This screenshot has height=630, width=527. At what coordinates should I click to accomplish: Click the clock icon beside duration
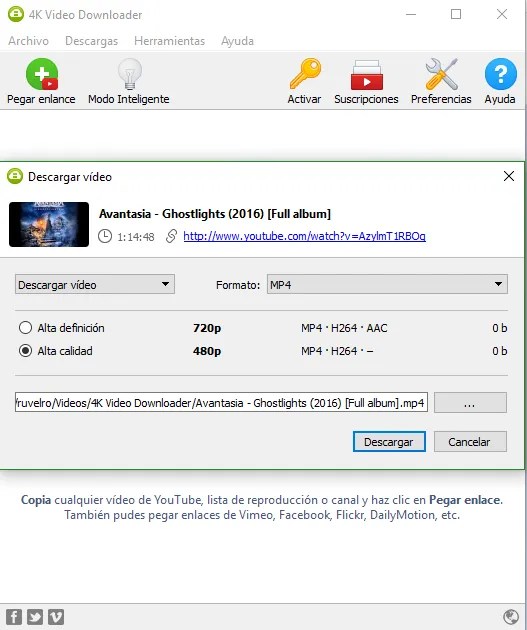[x=105, y=236]
